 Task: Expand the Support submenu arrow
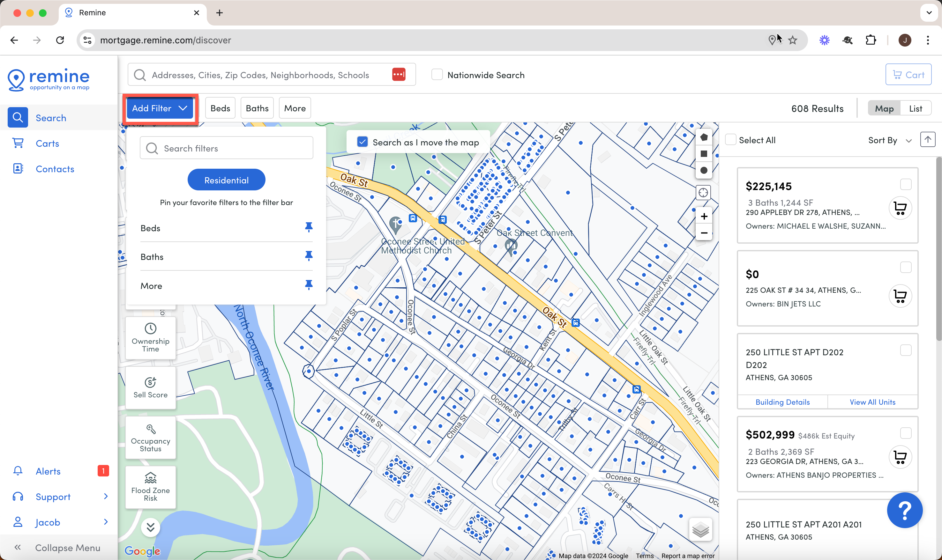106,496
